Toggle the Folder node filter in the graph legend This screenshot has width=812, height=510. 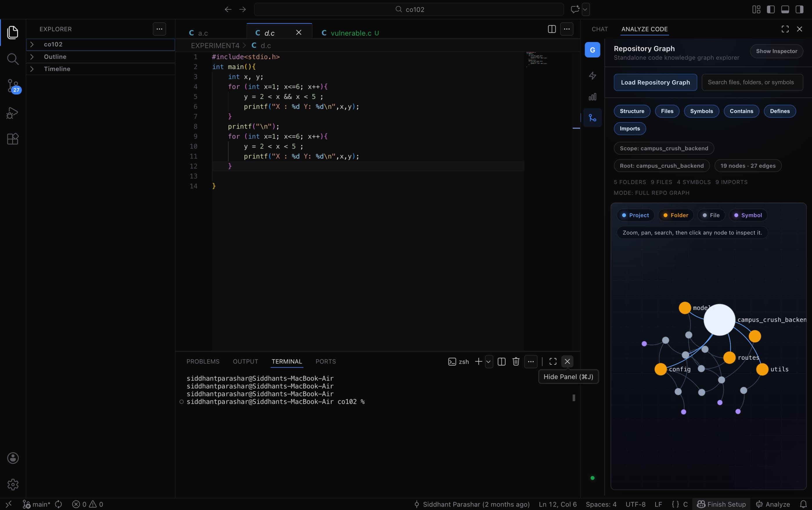pos(676,215)
